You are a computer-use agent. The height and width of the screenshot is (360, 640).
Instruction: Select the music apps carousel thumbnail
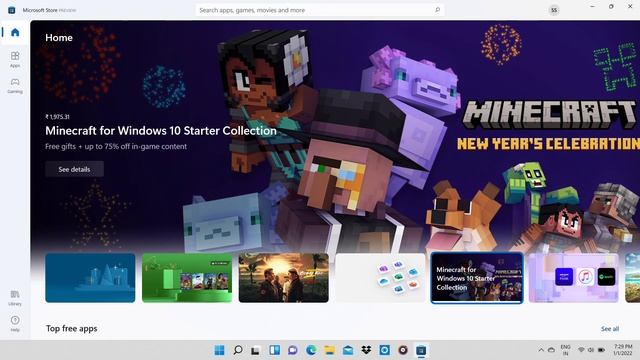tap(573, 278)
